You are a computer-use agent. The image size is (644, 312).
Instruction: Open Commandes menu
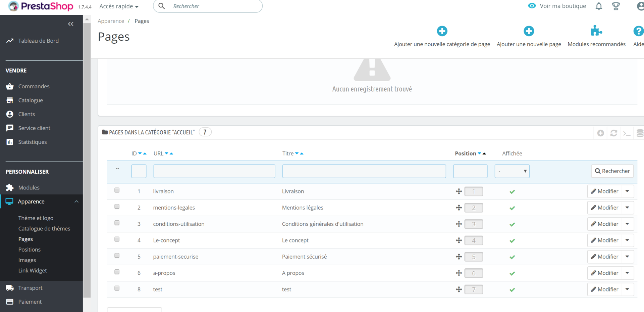point(34,86)
